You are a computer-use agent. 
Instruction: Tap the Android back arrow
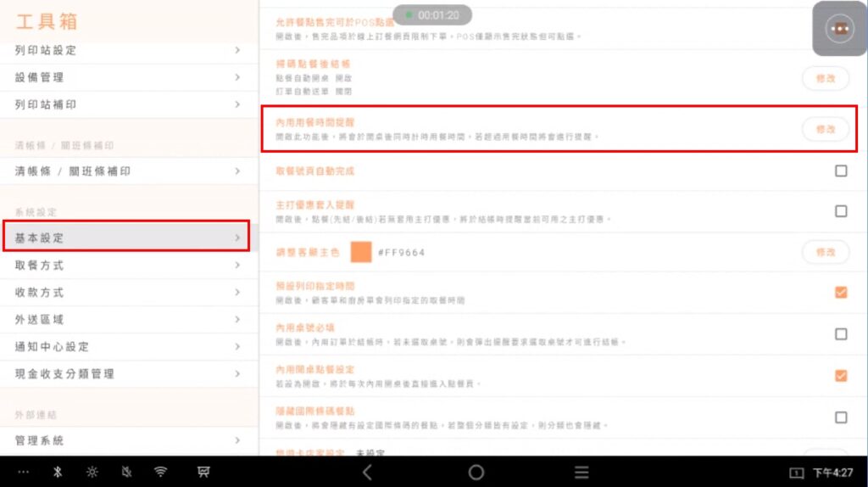point(367,472)
